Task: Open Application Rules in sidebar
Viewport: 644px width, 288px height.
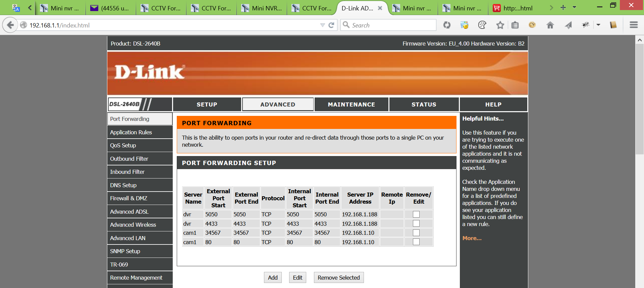Action: tap(140, 132)
